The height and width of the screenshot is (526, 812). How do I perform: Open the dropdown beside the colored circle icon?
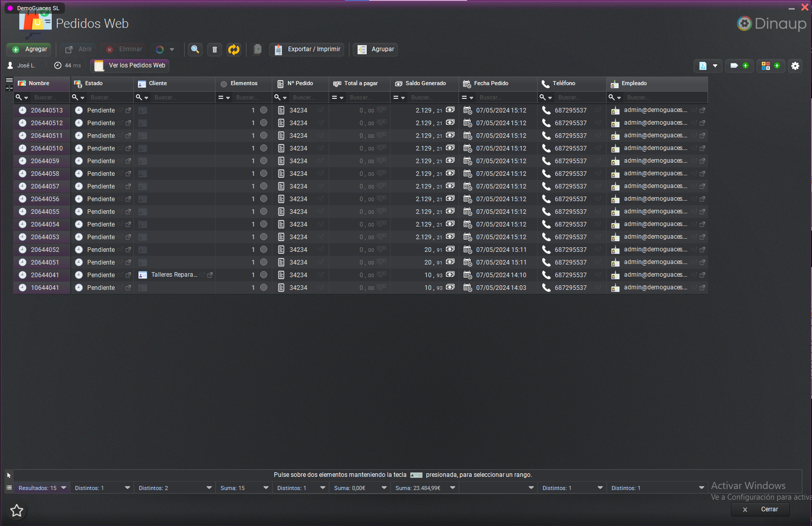(172, 49)
